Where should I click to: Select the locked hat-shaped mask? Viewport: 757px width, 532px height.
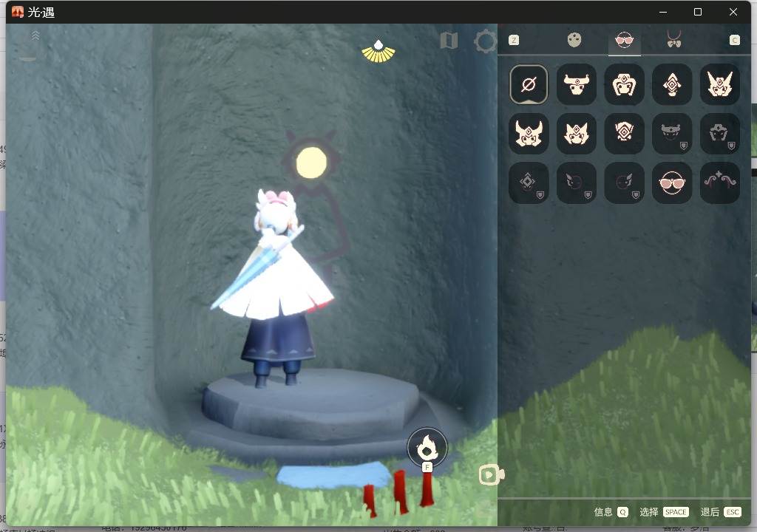click(720, 134)
